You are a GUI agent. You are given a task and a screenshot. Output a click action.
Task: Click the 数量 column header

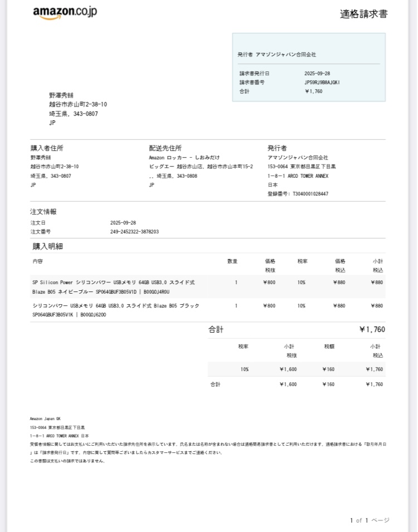pyautogui.click(x=232, y=261)
